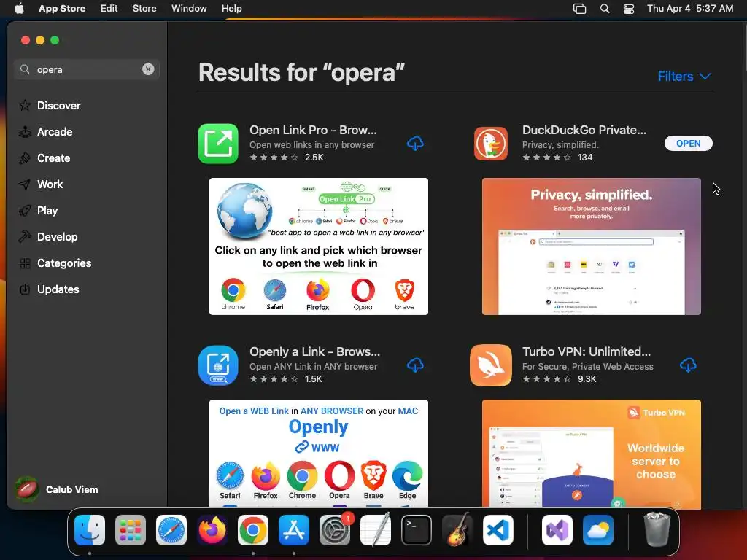Launch Google Chrome from the Dock
747x560 pixels.
point(253,530)
